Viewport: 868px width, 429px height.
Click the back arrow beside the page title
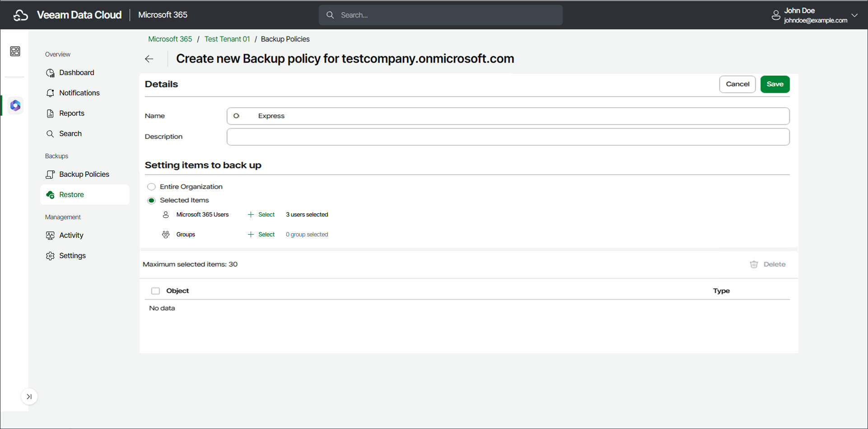click(149, 59)
